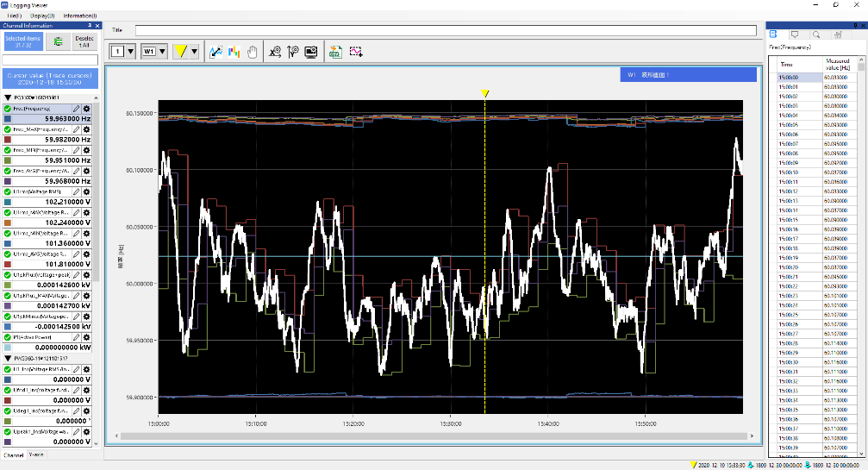Click the add waveform selection icon
Viewport: 868px width, 470px height.
point(355,52)
